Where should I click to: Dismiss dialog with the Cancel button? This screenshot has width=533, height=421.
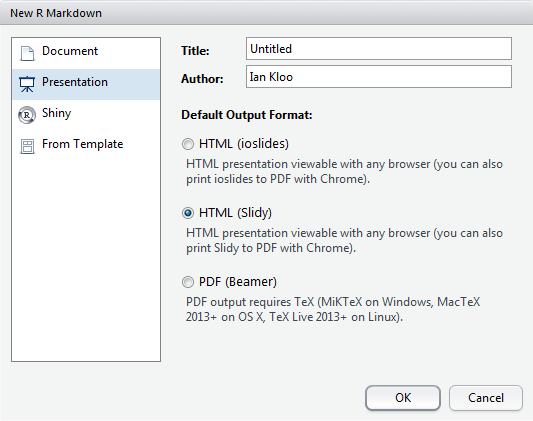[x=486, y=398]
